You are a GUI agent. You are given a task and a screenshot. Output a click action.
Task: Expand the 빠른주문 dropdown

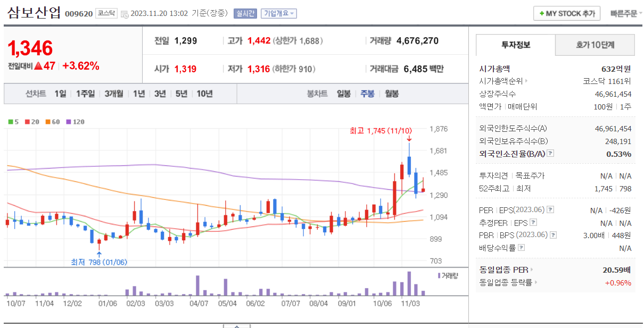pyautogui.click(x=626, y=14)
